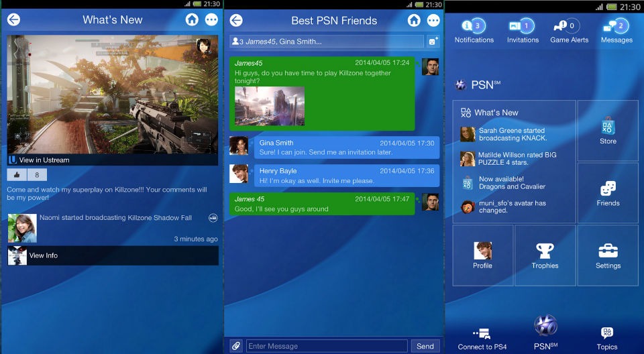Open Now available Dragons and Cavalier entry

point(502,183)
